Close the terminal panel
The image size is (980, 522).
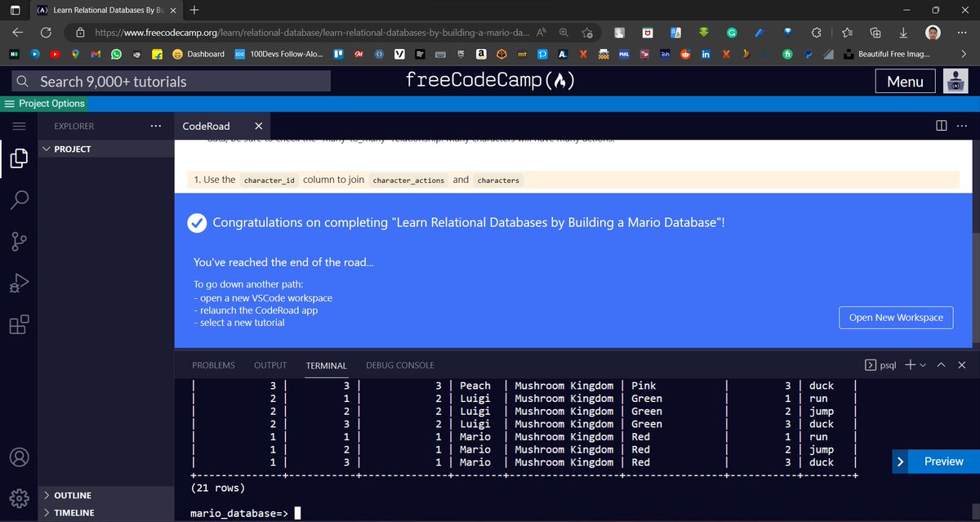click(961, 365)
